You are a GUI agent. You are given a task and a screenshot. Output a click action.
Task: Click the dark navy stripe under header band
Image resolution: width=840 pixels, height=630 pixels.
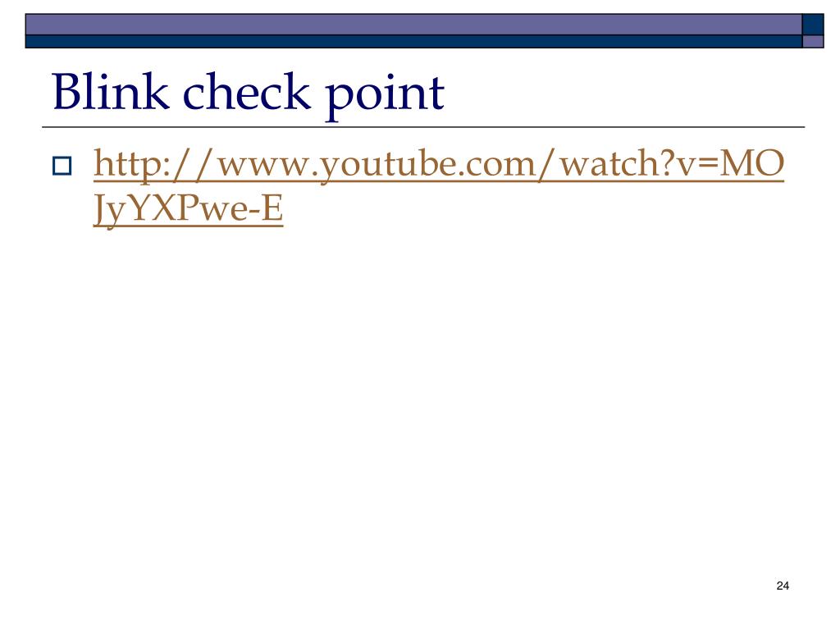[413, 42]
